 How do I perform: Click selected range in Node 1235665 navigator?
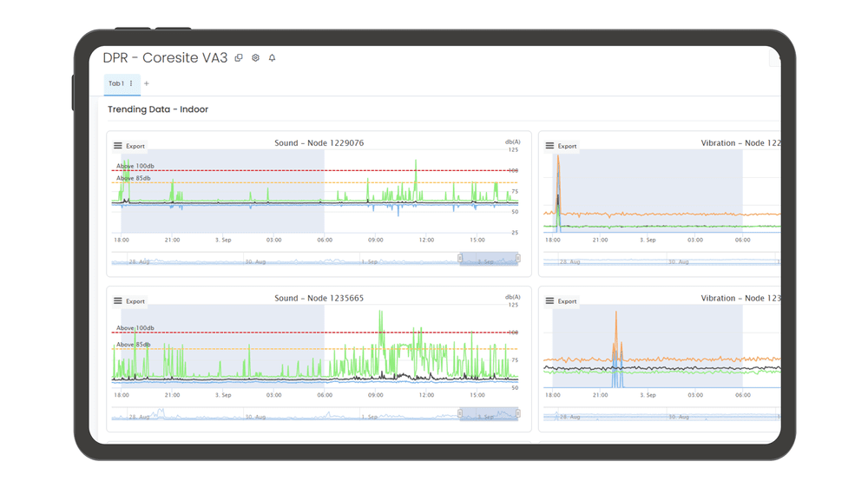tap(489, 414)
